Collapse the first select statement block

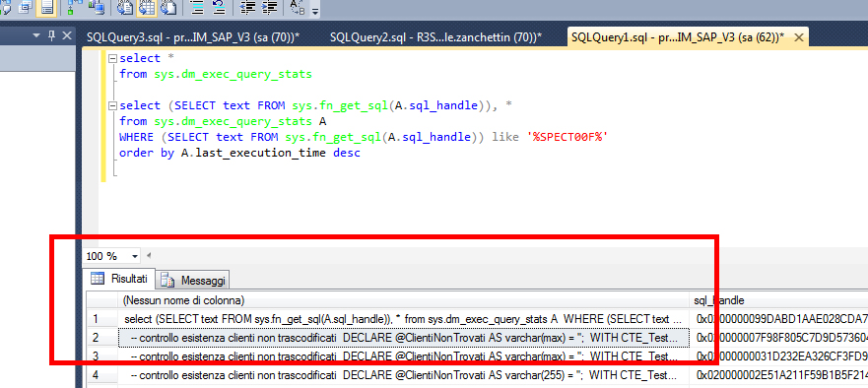point(113,58)
